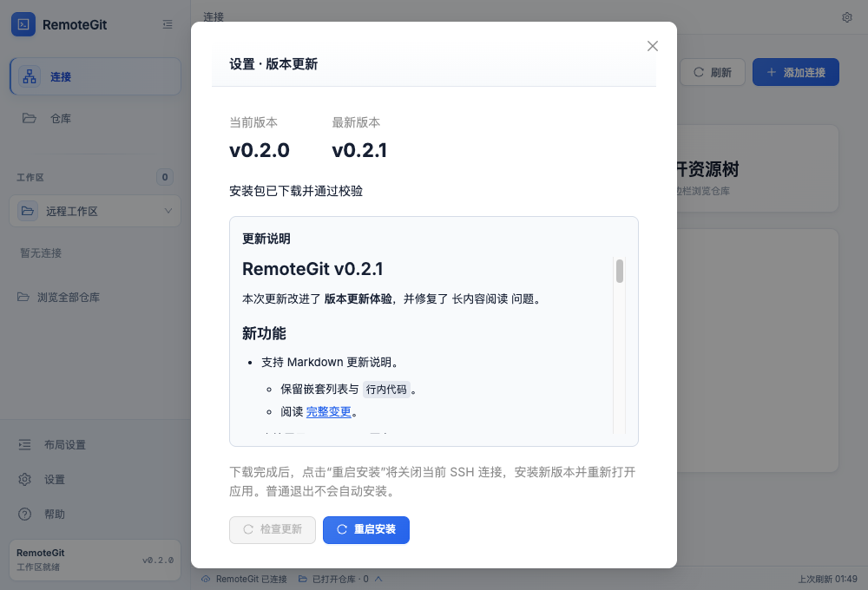This screenshot has width=868, height=590.
Task: Click 已打开仓库 · 0 in the status bar
Action: point(340,579)
